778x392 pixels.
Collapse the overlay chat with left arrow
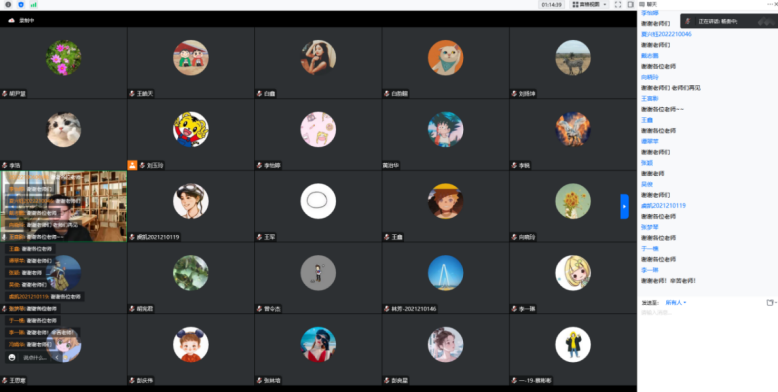pyautogui.click(x=57, y=357)
